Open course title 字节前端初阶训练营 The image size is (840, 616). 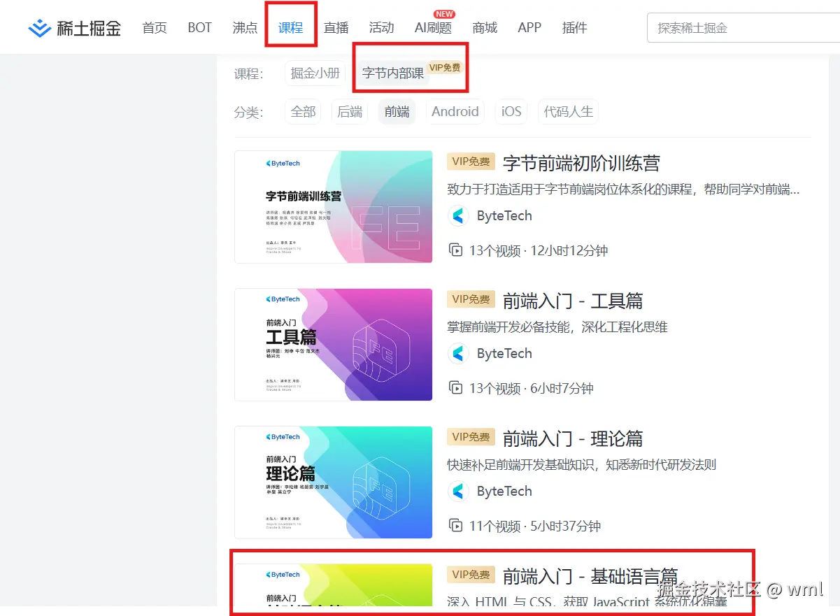pyautogui.click(x=582, y=164)
